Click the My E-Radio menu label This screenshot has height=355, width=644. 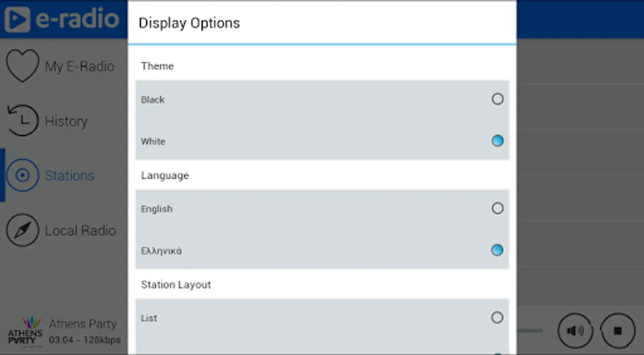pos(79,66)
